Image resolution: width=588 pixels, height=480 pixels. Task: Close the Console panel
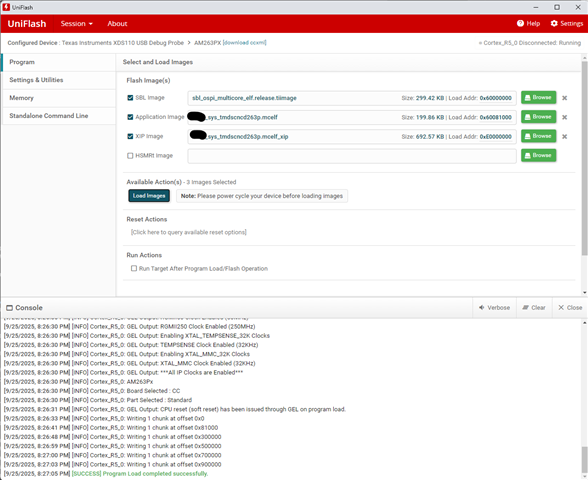(x=570, y=308)
